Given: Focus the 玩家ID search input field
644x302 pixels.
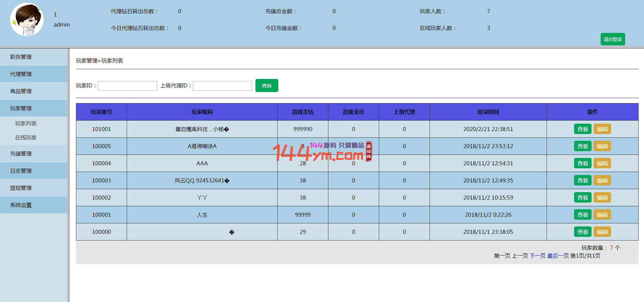Looking at the screenshot, I should click(x=127, y=86).
